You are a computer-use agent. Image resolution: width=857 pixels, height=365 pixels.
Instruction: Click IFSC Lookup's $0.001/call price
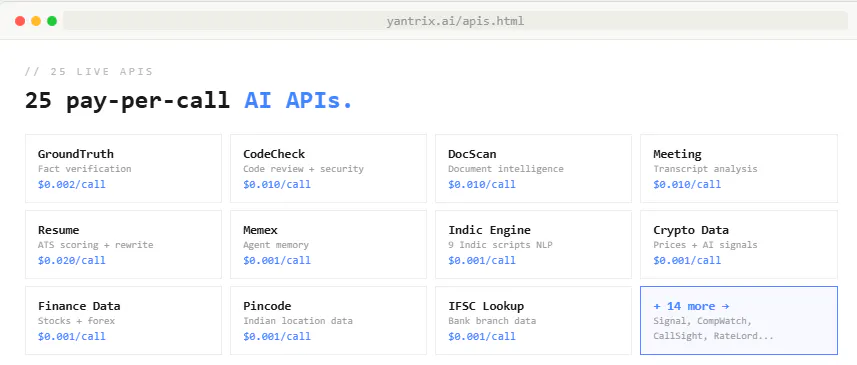coord(482,336)
